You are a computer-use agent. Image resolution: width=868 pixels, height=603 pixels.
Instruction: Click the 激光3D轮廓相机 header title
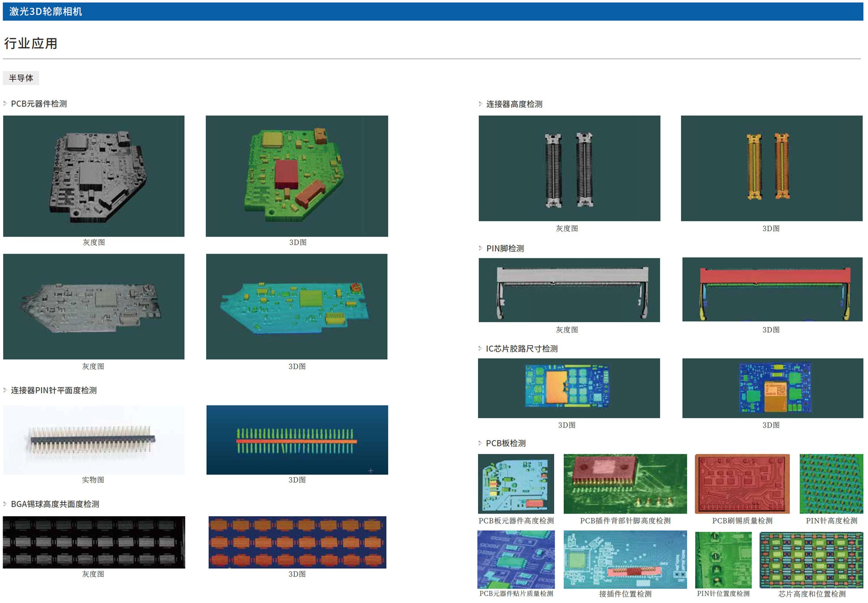click(46, 11)
